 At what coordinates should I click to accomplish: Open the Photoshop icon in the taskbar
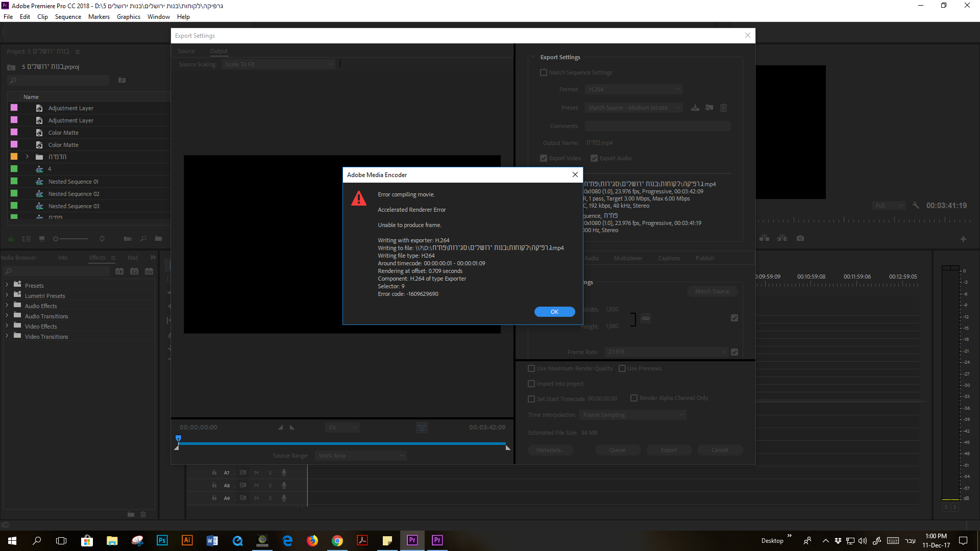[x=162, y=540]
